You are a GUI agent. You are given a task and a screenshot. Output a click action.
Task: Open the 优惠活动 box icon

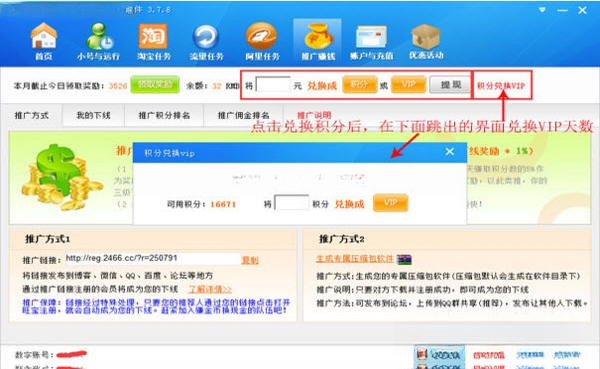tap(426, 41)
